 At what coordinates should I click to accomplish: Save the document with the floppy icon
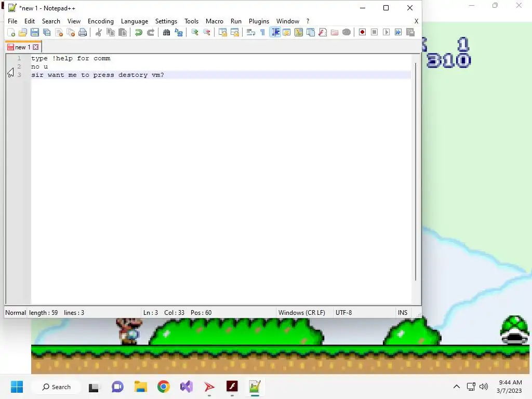(35, 33)
